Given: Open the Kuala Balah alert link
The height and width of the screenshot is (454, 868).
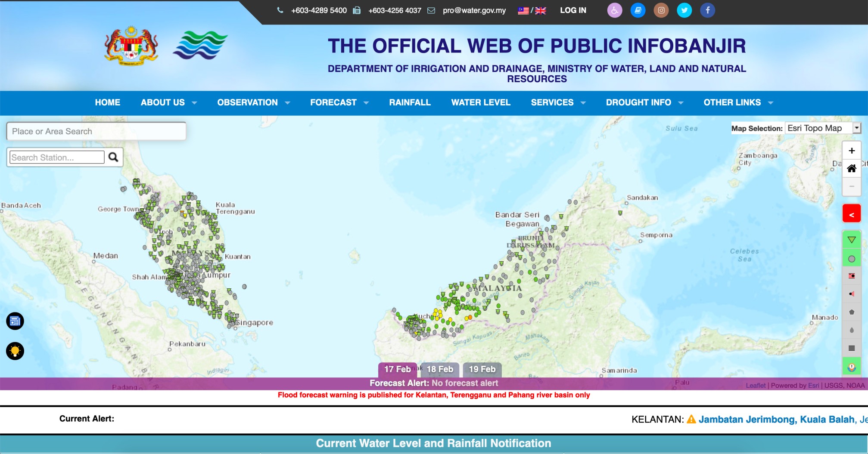Looking at the screenshot, I should click(x=827, y=420).
